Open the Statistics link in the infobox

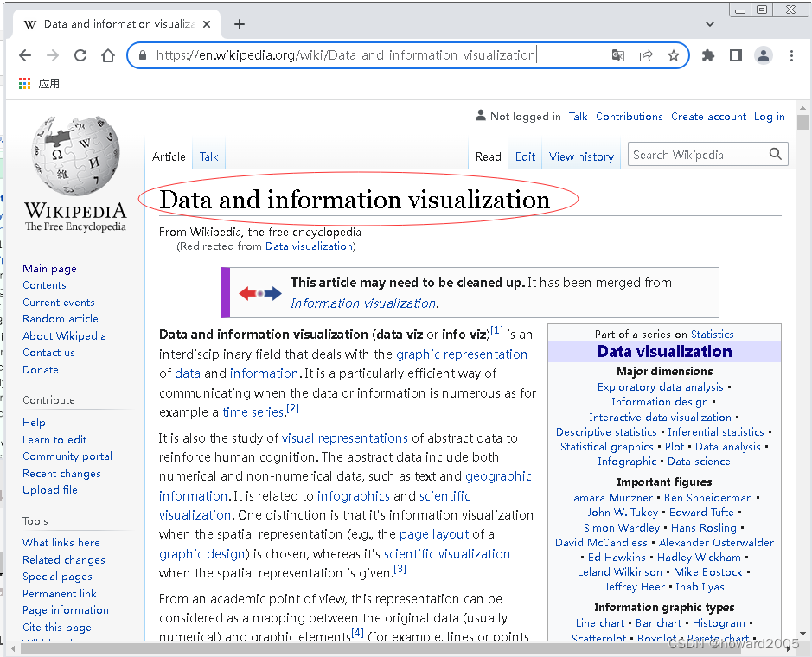(x=712, y=335)
